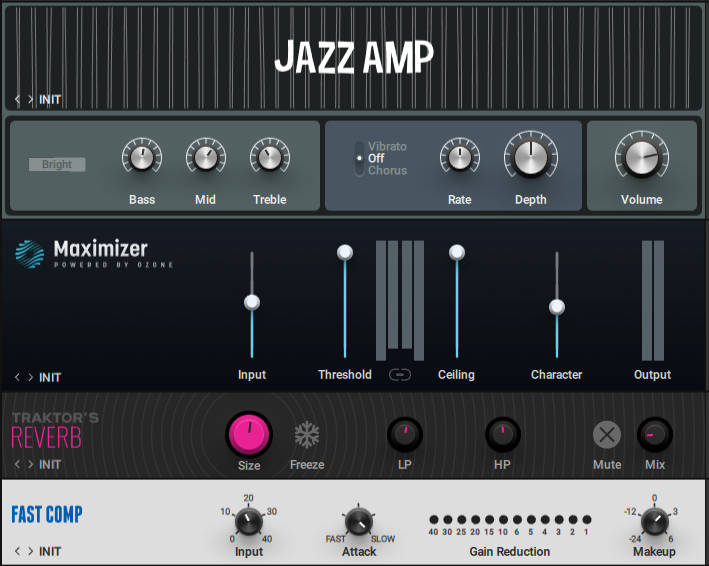The width and height of the screenshot is (709, 566).
Task: Open the Maximizer INIT preset name
Action: tap(50, 377)
